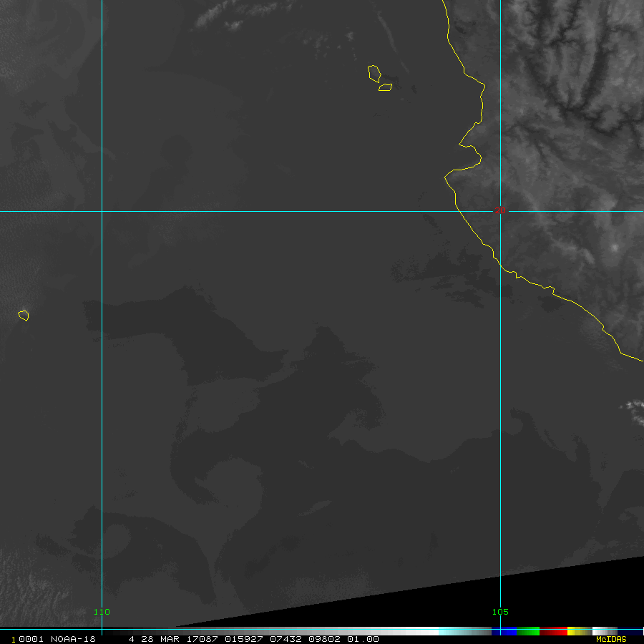
Task: Click the 09802 value in status line
Action: (325, 639)
